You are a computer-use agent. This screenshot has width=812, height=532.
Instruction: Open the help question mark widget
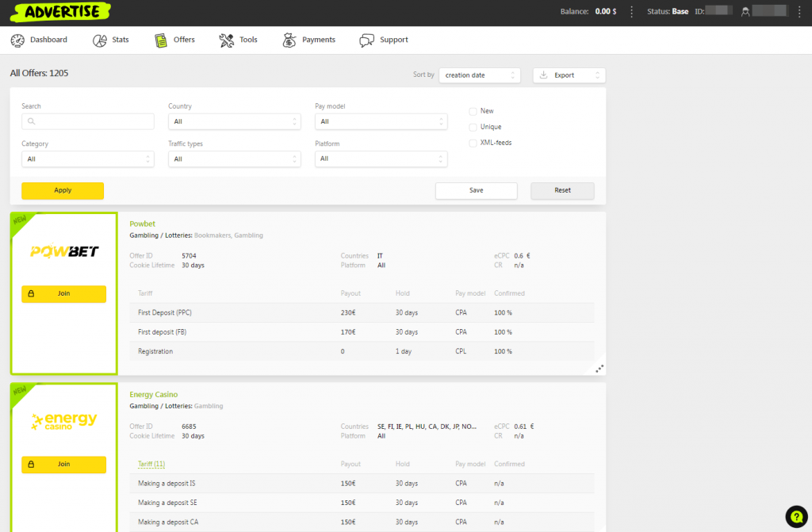click(796, 516)
